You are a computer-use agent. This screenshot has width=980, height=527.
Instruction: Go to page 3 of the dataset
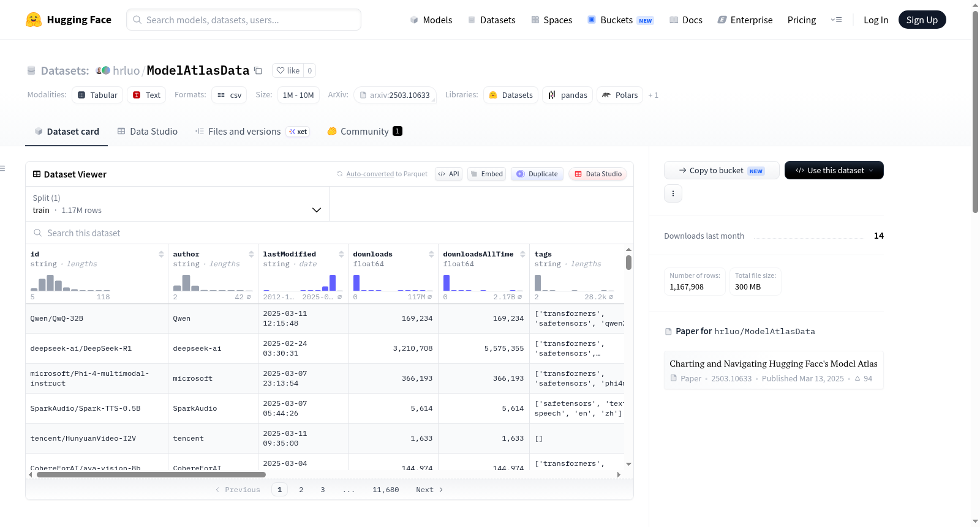[x=323, y=490]
